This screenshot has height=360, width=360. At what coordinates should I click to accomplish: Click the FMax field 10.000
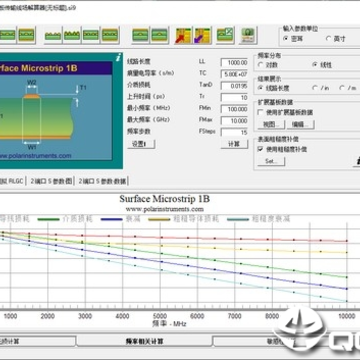point(234,121)
